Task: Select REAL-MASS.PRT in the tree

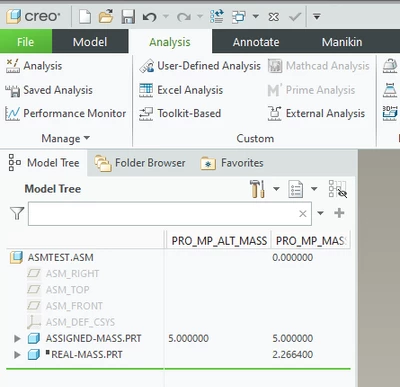Action: tap(87, 354)
